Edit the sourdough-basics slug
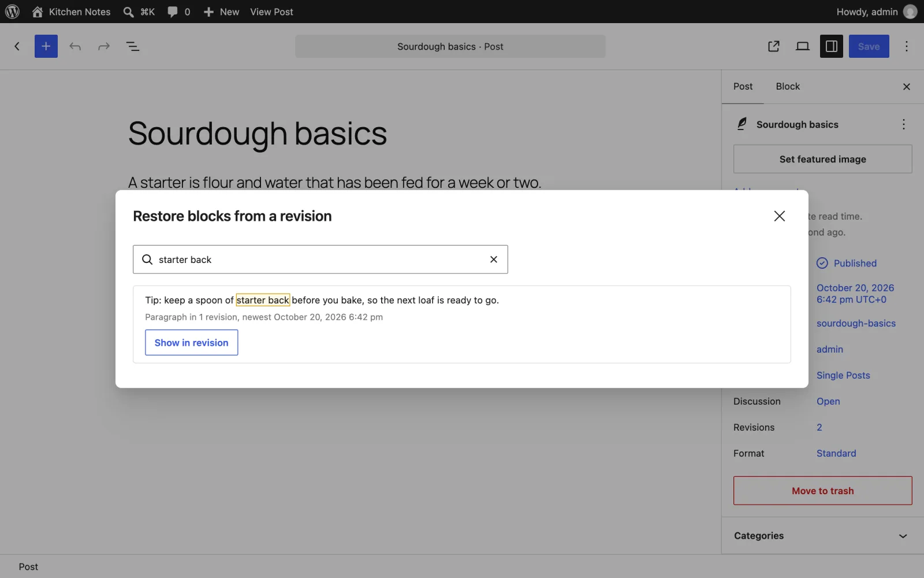The height and width of the screenshot is (578, 924). click(x=856, y=324)
